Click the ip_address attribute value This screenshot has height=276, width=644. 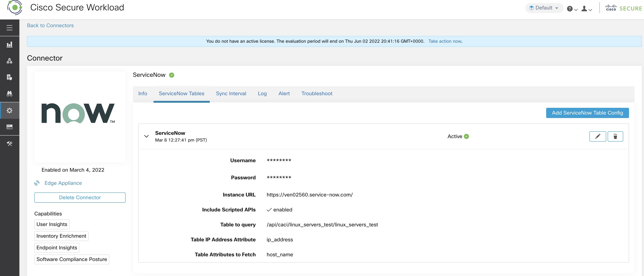pyautogui.click(x=280, y=240)
